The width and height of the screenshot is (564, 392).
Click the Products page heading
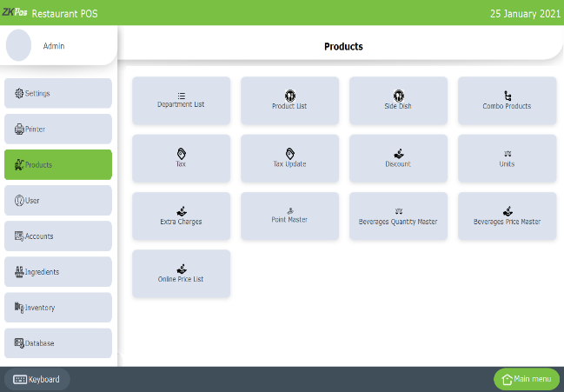click(x=343, y=46)
